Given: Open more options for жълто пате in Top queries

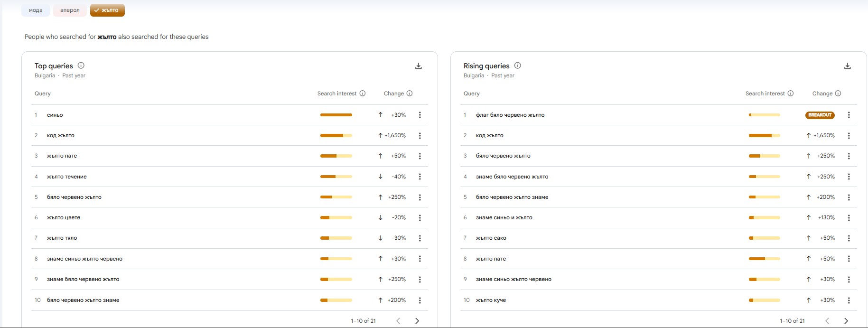Looking at the screenshot, I should click(x=420, y=156).
